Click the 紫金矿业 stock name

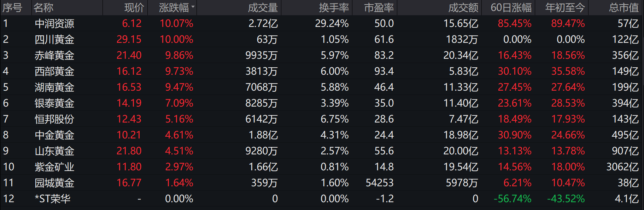coord(54,167)
